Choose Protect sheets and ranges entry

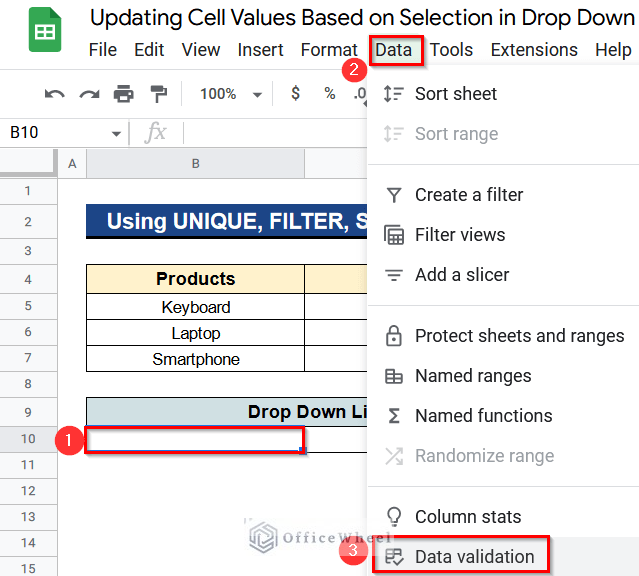tap(504, 335)
